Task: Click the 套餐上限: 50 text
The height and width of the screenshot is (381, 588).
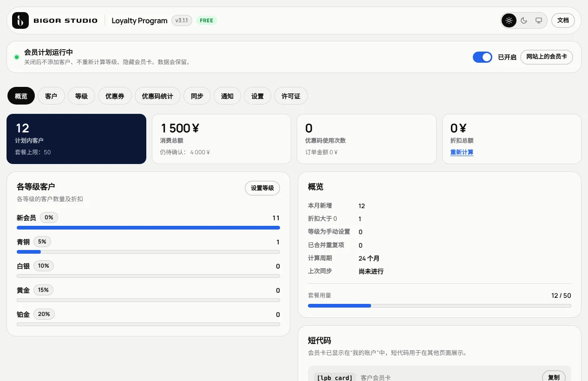Action: point(33,152)
